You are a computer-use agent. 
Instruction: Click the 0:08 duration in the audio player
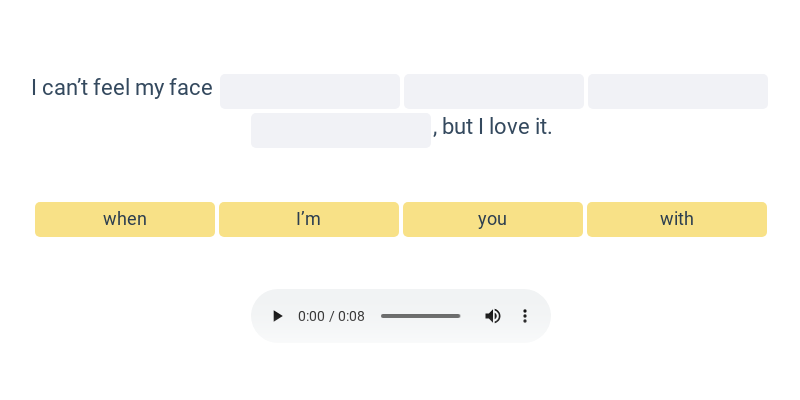coord(351,316)
